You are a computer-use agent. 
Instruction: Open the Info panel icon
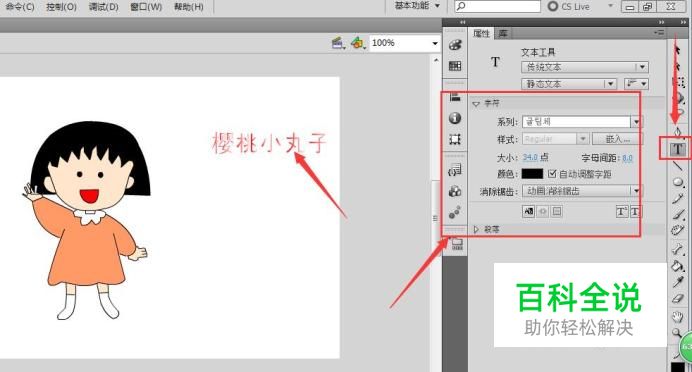tap(455, 118)
